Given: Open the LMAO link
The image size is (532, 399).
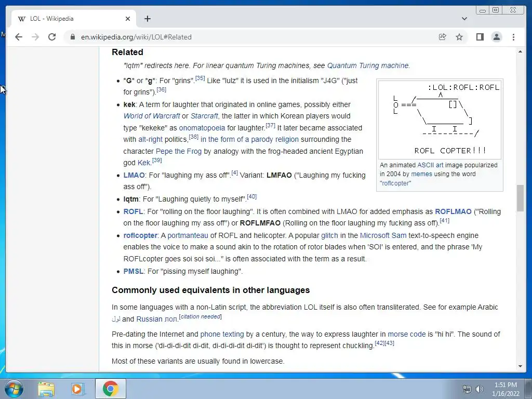Looking at the screenshot, I should pos(134,176).
